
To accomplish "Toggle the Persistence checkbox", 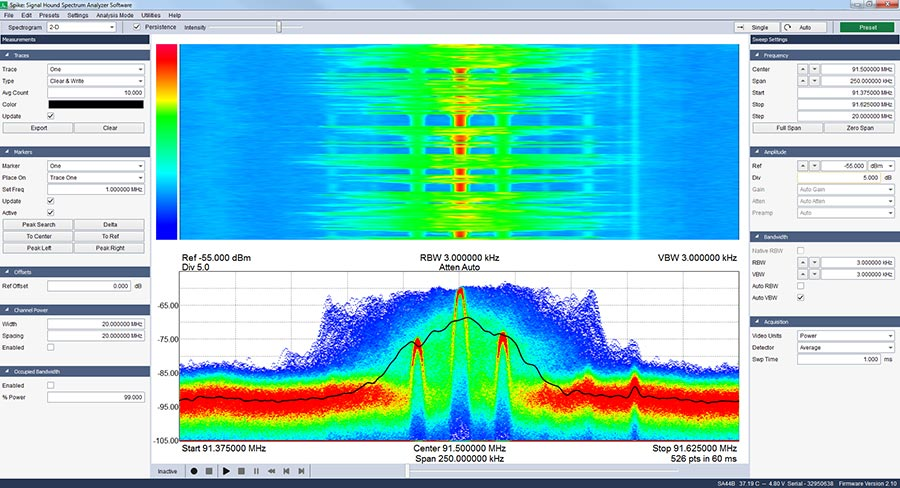I will [x=137, y=27].
